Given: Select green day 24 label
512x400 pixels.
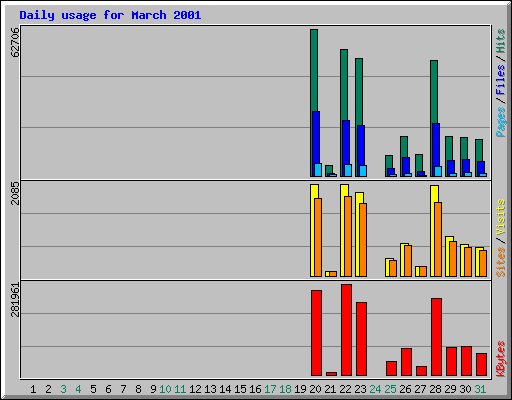Looking at the screenshot, I should (375, 389).
